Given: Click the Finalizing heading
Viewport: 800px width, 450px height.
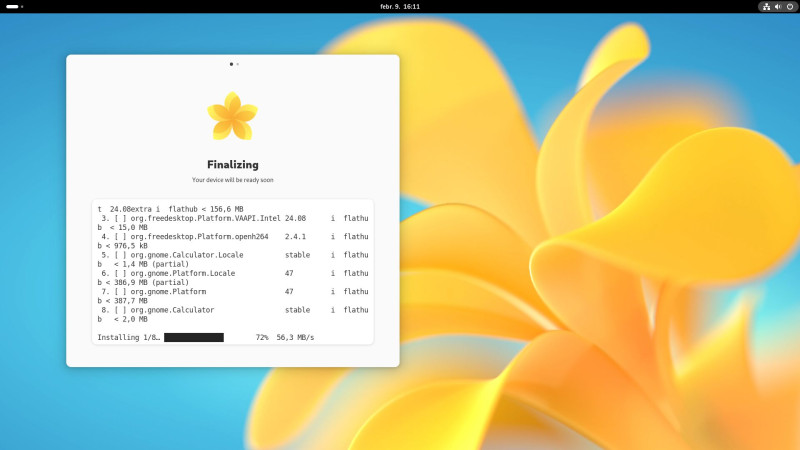Looking at the screenshot, I should 233,164.
